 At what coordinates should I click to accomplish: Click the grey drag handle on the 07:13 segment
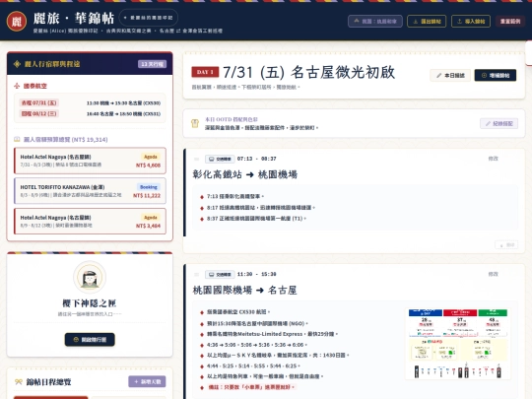click(196, 159)
